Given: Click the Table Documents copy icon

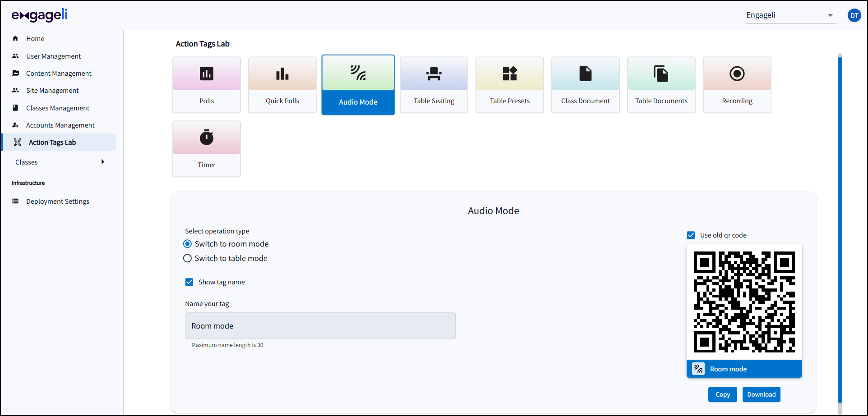Looking at the screenshot, I should coord(661,73).
